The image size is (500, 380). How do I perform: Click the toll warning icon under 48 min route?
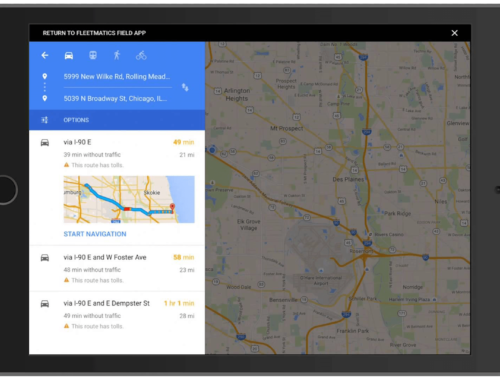pos(66,280)
